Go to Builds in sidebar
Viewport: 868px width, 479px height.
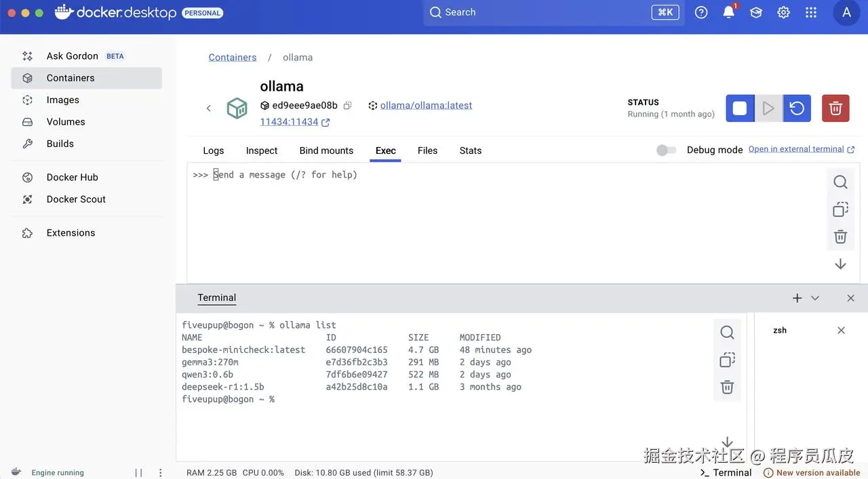tap(86, 144)
